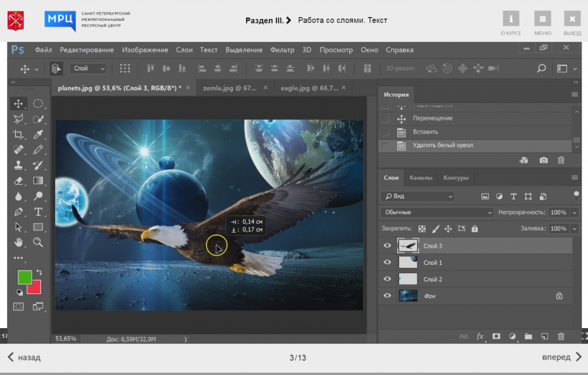Hide layer Слой 1 with eye icon

[x=387, y=262]
